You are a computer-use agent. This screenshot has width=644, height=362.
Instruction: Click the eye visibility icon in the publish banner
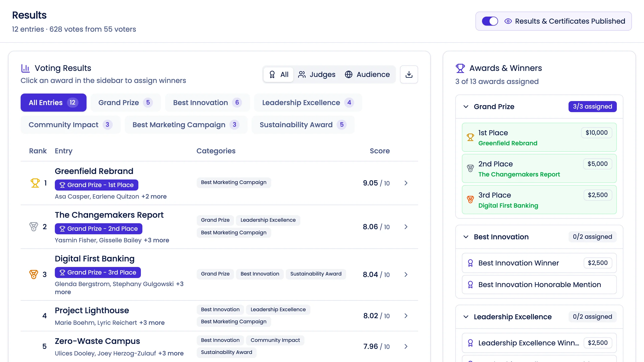[x=508, y=21]
